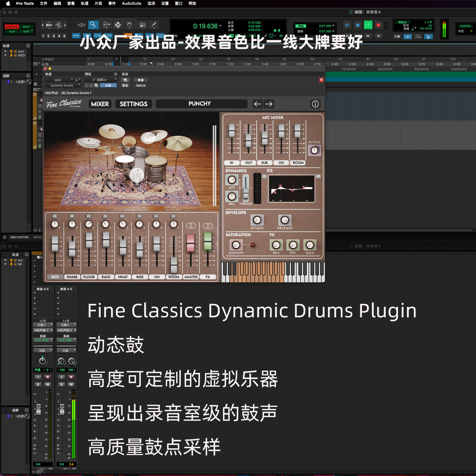Open the AudioSuite menu
Screen dimensions: 476x476
[132, 4]
